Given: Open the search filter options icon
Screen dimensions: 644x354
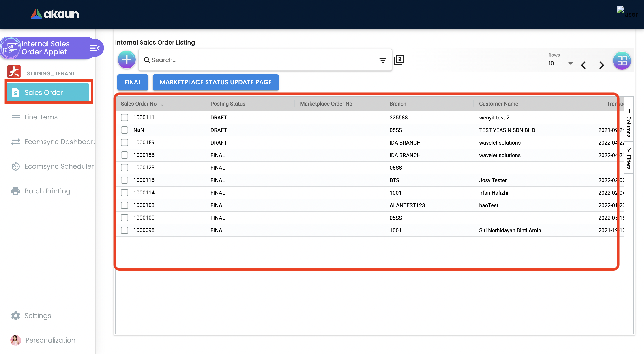Looking at the screenshot, I should [x=382, y=60].
